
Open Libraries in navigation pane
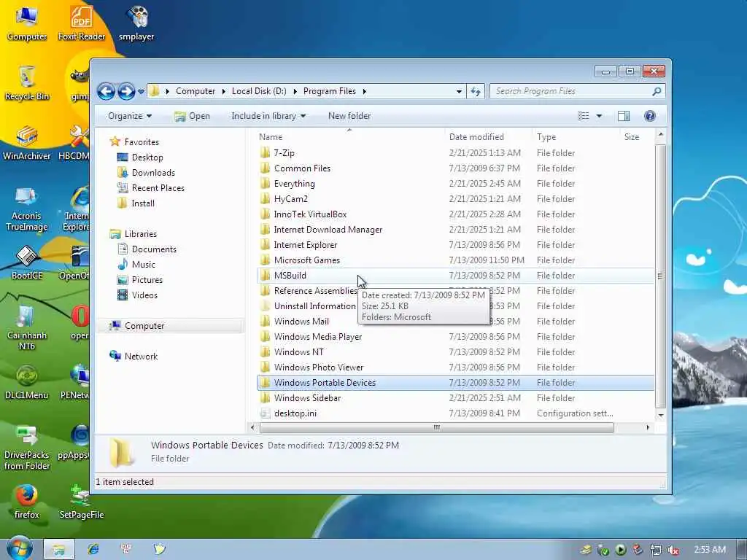[x=141, y=234]
